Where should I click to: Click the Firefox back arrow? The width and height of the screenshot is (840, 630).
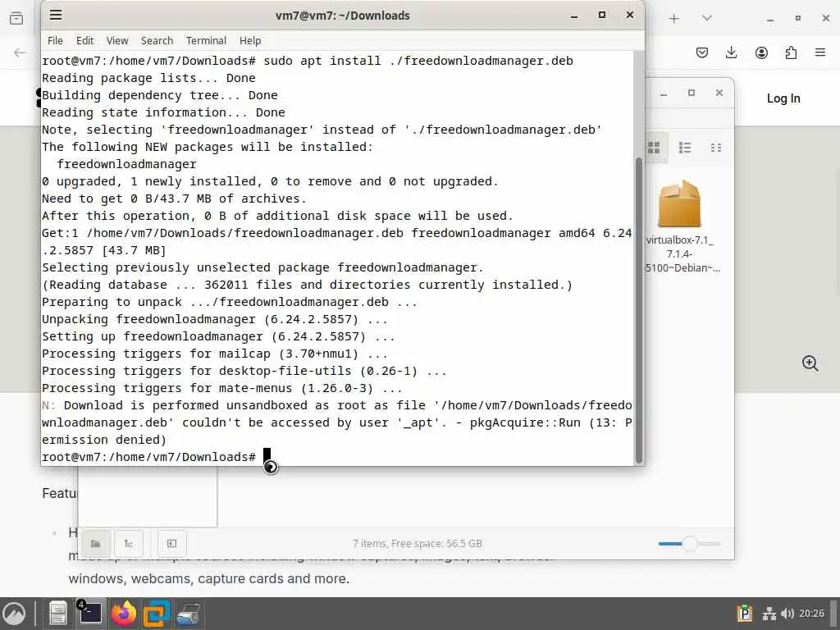pyautogui.click(x=20, y=52)
